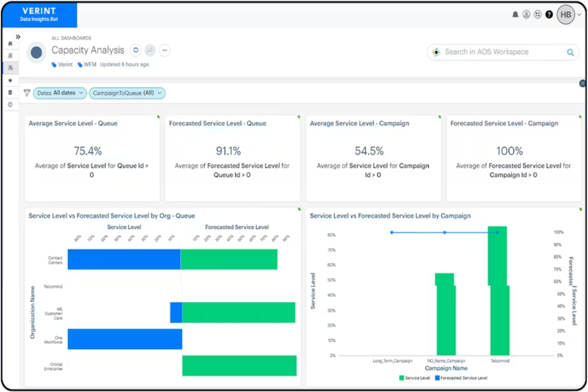Go to Home in the sidebar

pos(10,43)
